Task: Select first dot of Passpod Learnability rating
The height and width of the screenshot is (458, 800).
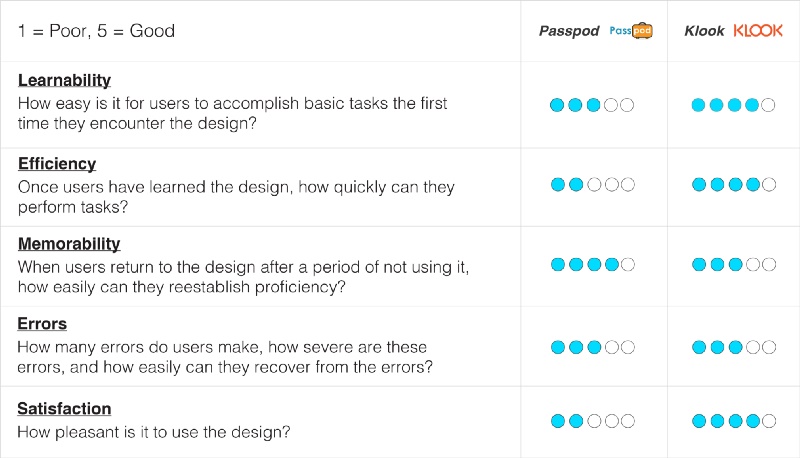Action: (557, 105)
